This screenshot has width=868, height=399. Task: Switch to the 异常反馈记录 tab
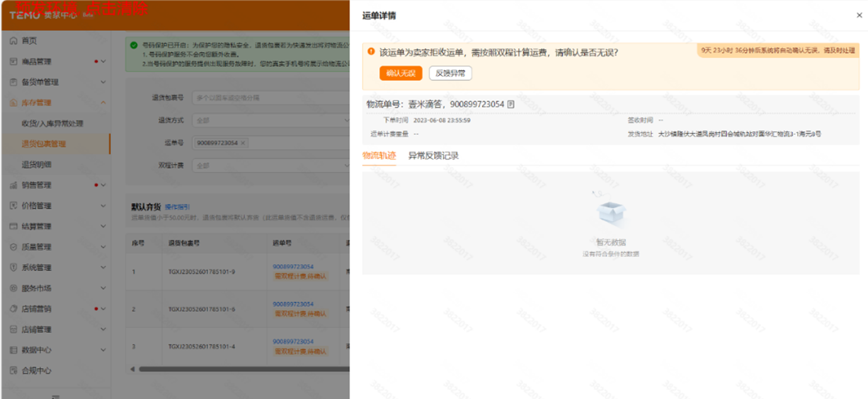click(x=433, y=156)
